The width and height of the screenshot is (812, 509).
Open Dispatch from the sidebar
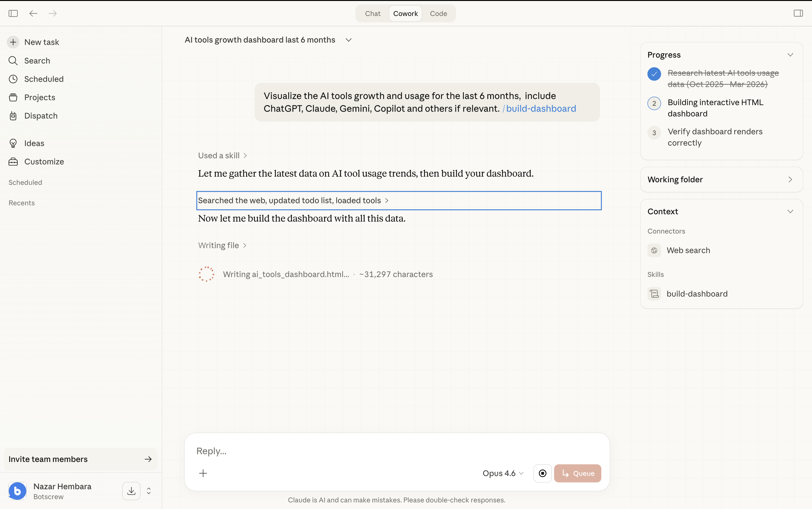[41, 116]
